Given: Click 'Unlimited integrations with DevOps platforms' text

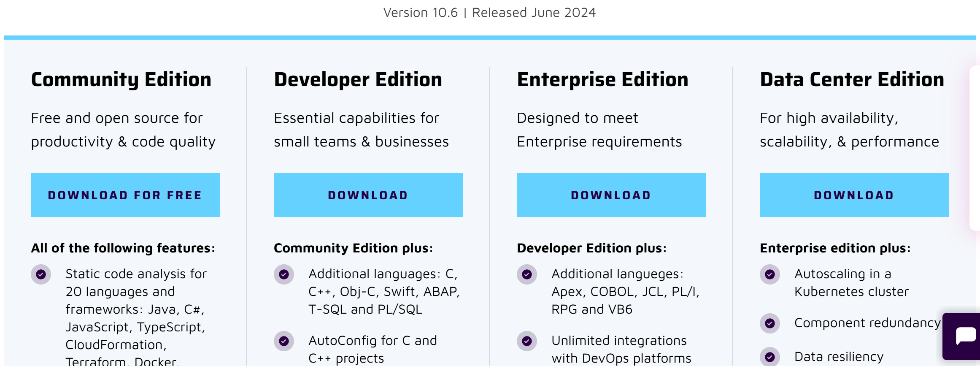Looking at the screenshot, I should point(621,350).
